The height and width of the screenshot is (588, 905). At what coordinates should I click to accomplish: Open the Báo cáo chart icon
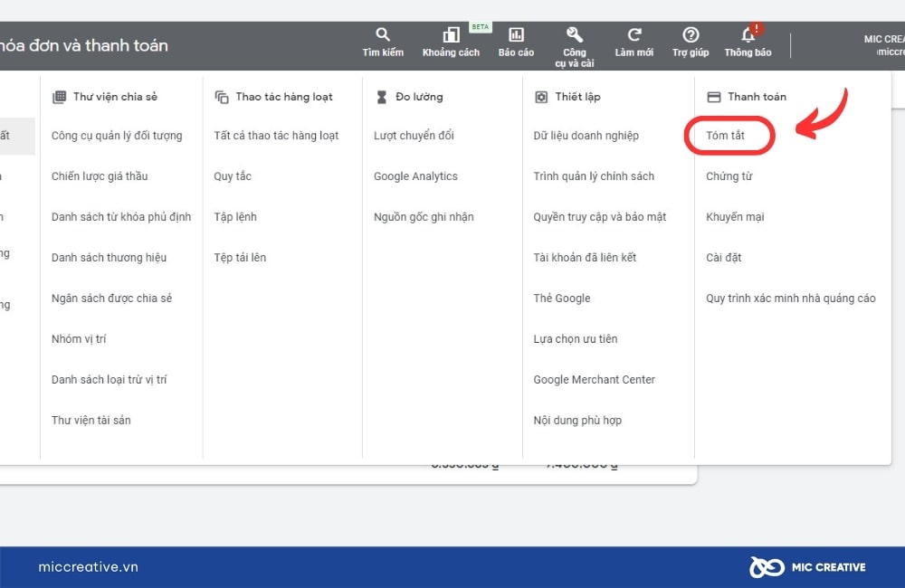coord(516,34)
